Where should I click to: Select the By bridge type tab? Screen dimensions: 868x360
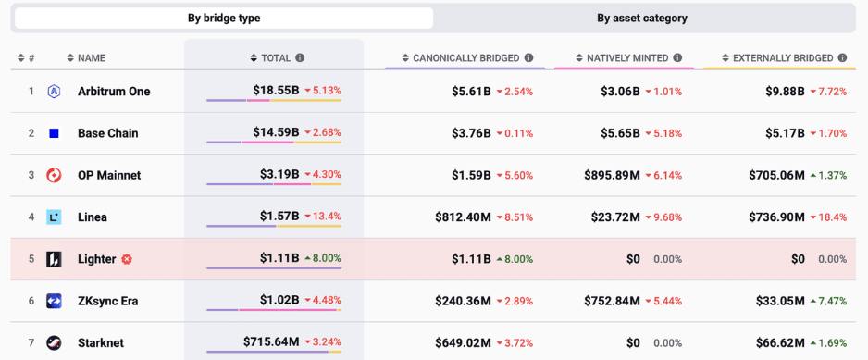point(224,18)
